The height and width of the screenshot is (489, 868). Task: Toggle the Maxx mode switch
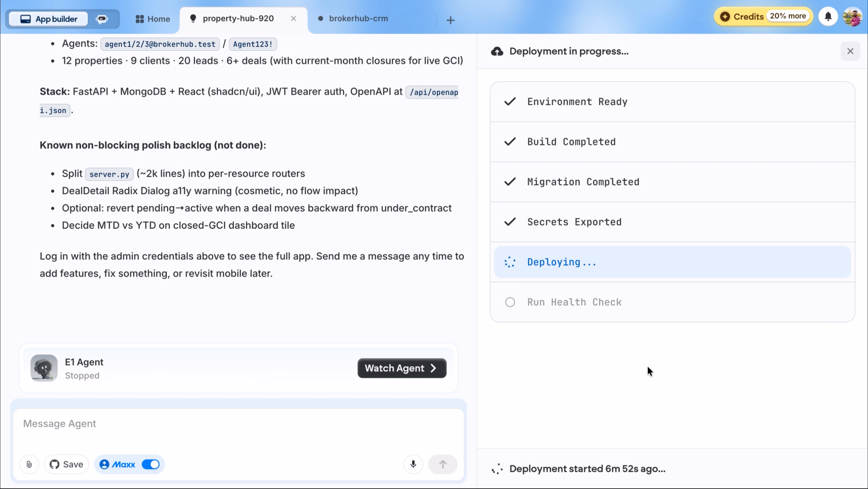(151, 464)
